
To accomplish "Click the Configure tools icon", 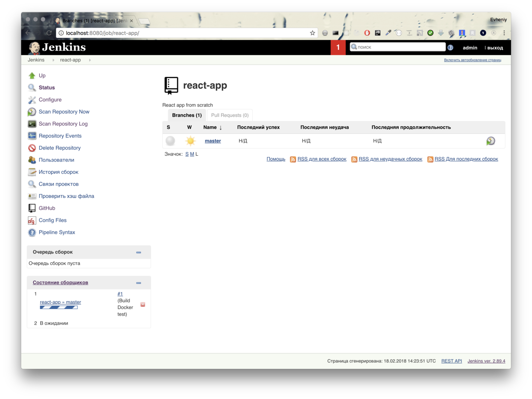I will pos(32,100).
